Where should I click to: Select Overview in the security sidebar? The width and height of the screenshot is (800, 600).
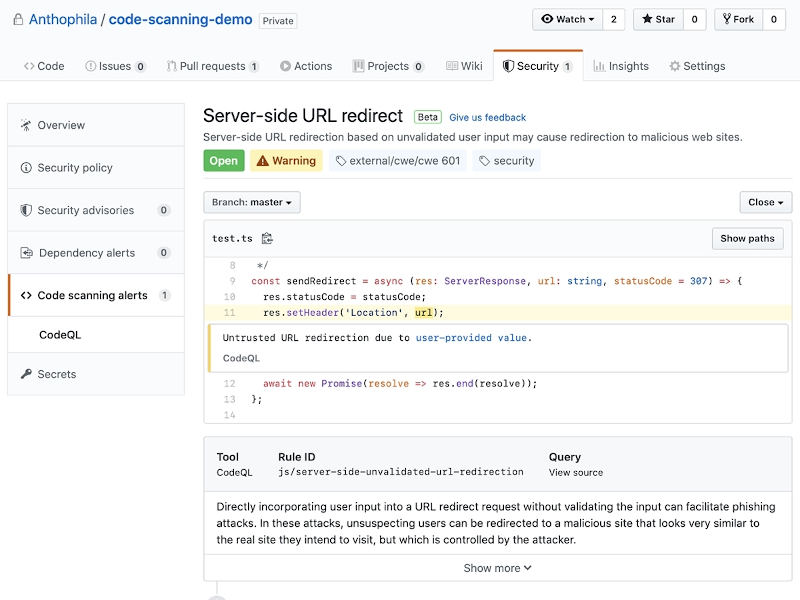pyautogui.click(x=96, y=125)
